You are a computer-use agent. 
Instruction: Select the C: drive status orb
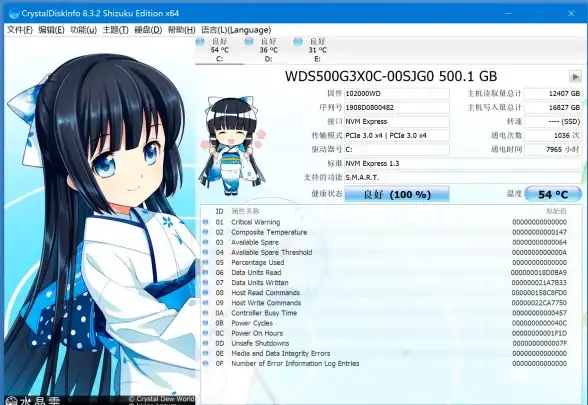click(200, 41)
